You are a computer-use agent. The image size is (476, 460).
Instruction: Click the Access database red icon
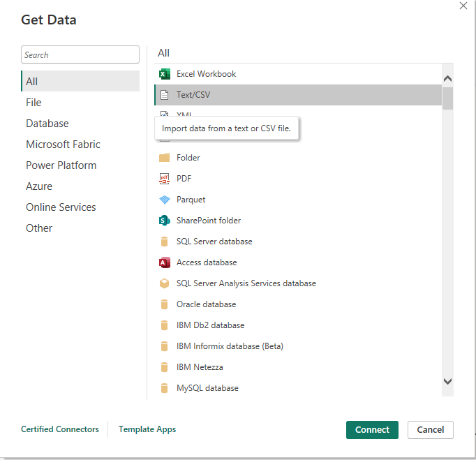(x=164, y=262)
